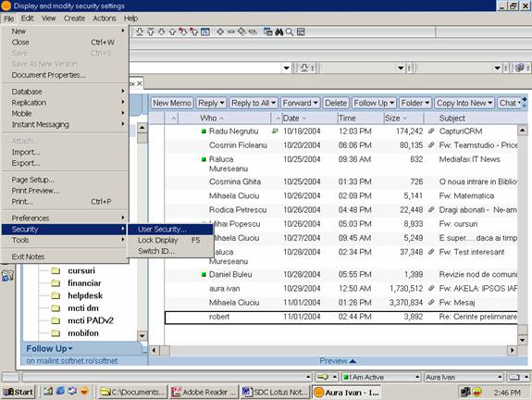Open the Reply dropdown button
The width and height of the screenshot is (532, 400).
pos(211,103)
